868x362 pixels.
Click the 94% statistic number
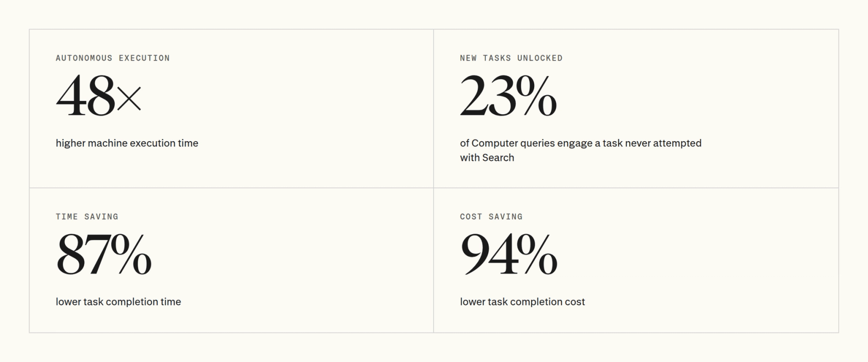508,254
